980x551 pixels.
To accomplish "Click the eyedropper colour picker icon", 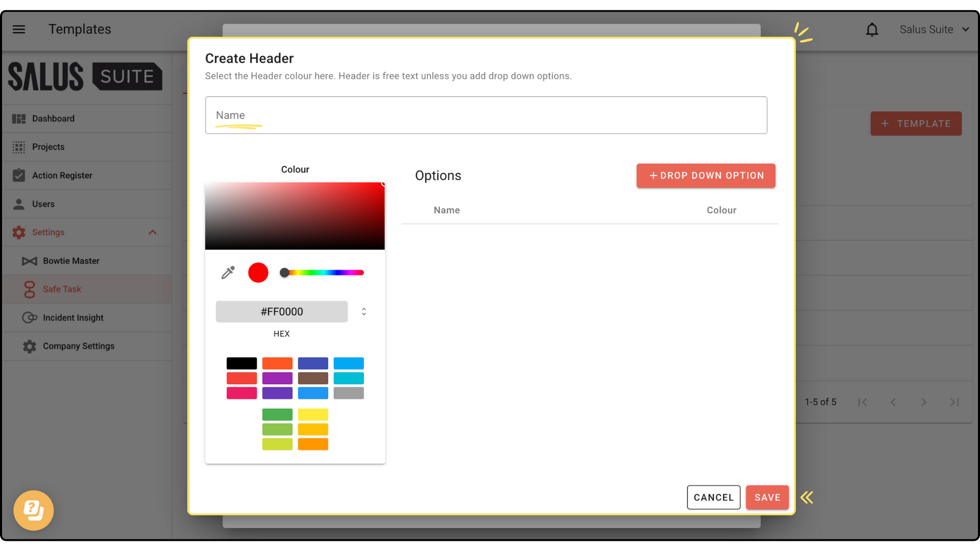I will click(228, 272).
